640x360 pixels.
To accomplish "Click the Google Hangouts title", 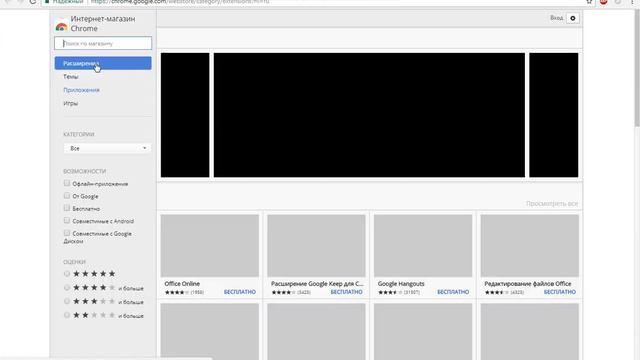I will point(401,284).
